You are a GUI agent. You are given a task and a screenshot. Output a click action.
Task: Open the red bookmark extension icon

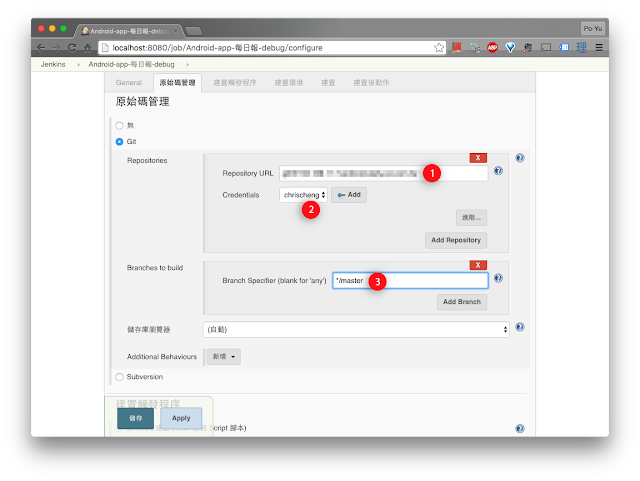click(457, 48)
